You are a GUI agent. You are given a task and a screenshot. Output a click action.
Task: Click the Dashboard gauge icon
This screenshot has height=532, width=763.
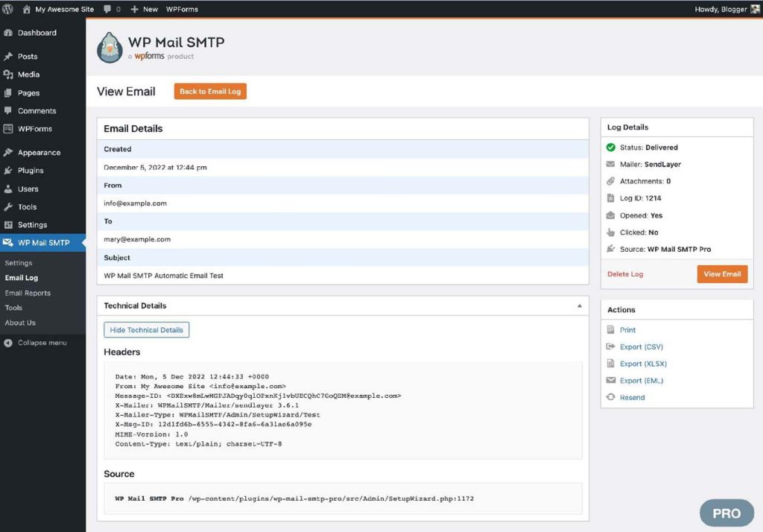7,33
